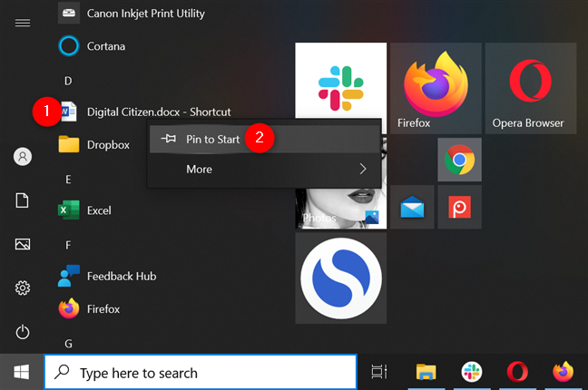Open File Explorer from the taskbar
The image size is (588, 390).
click(426, 372)
